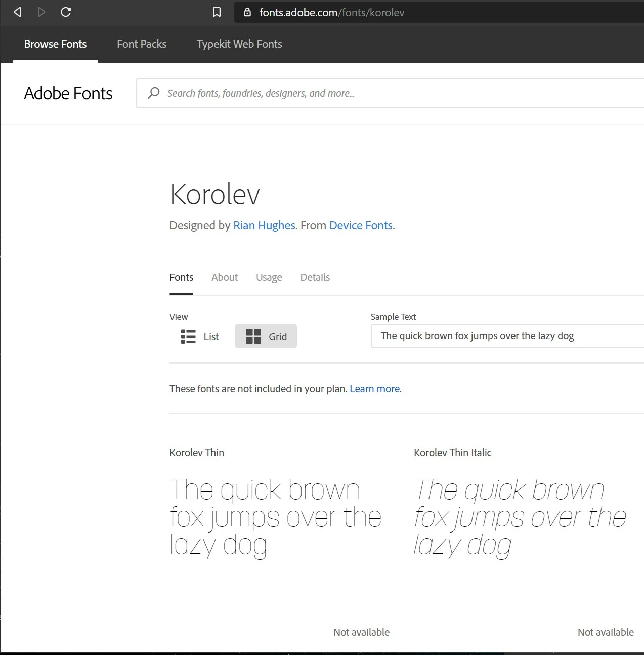Image resolution: width=644 pixels, height=655 pixels.
Task: Click the Adobe Fonts logo
Action: pyautogui.click(x=68, y=93)
